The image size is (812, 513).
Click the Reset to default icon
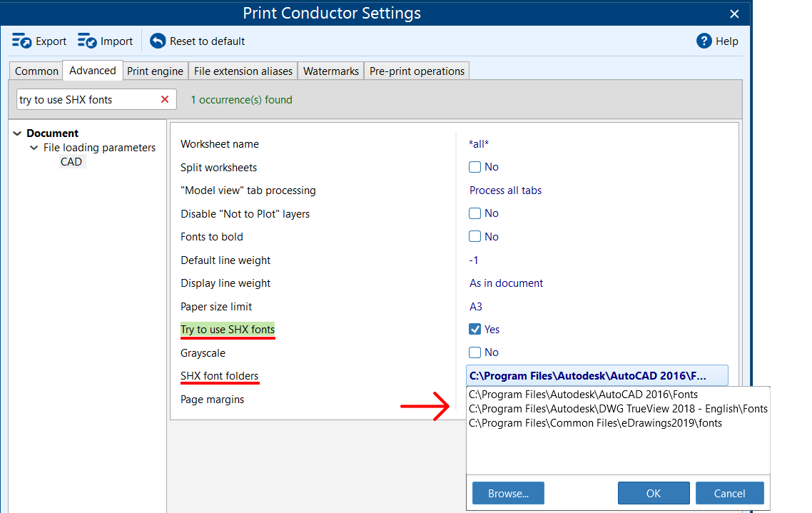158,41
